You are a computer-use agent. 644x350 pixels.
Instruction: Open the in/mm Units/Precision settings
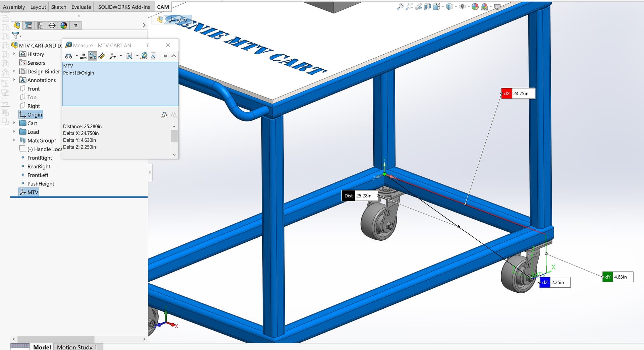pyautogui.click(x=83, y=56)
